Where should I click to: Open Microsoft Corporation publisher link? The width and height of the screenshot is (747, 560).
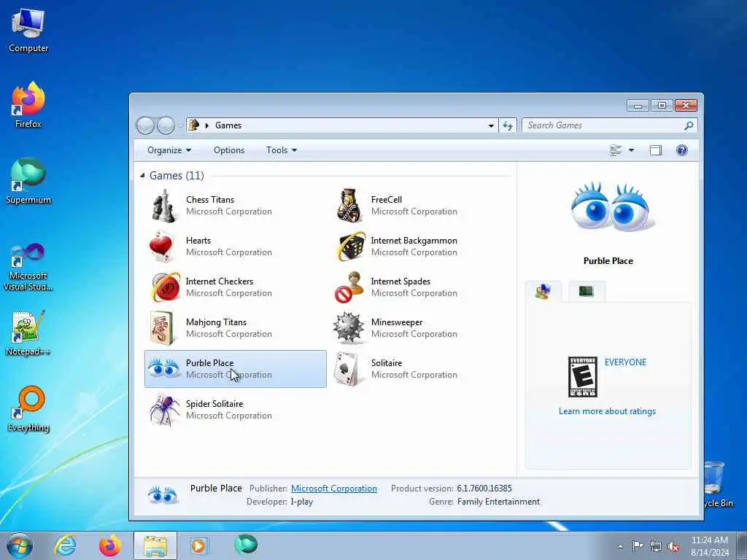coord(334,489)
